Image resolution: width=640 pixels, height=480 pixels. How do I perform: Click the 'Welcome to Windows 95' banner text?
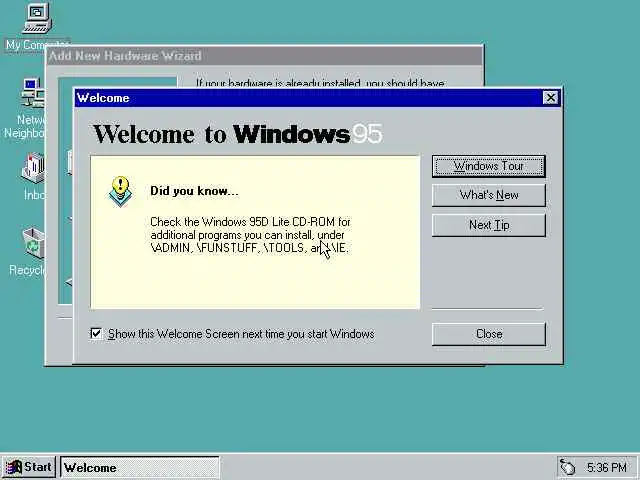click(238, 133)
